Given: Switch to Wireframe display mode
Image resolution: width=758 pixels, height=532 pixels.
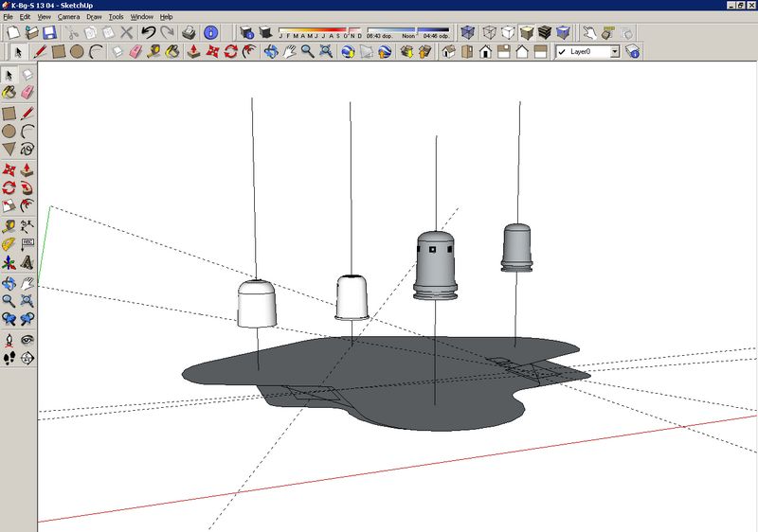Looking at the screenshot, I should [488, 32].
